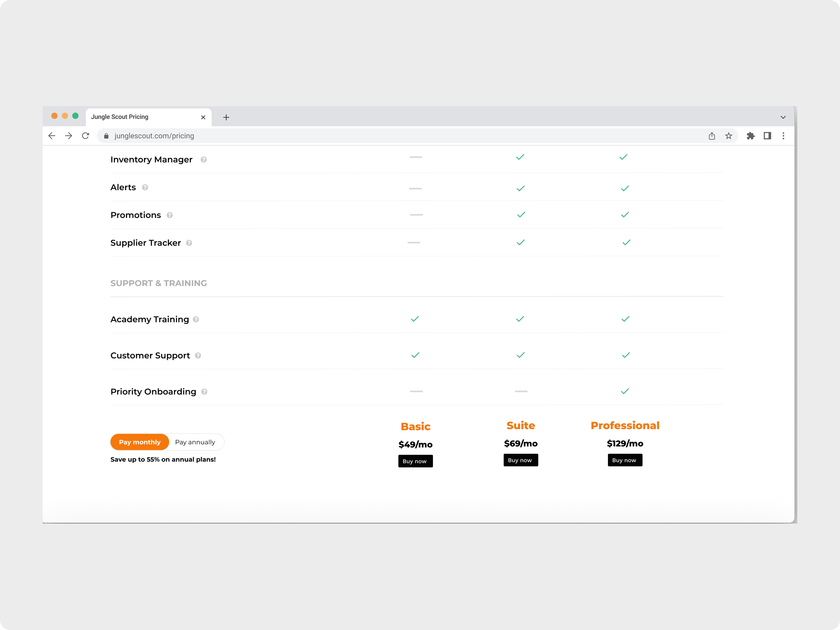Screen dimensions: 840x630
Task: Open Chrome three-dot menu
Action: [x=783, y=136]
